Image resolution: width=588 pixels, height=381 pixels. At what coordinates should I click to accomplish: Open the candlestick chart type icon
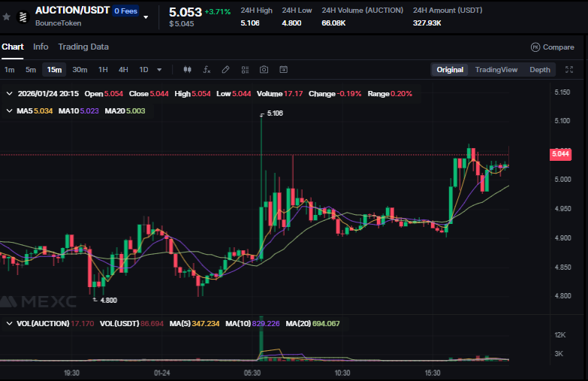point(188,70)
